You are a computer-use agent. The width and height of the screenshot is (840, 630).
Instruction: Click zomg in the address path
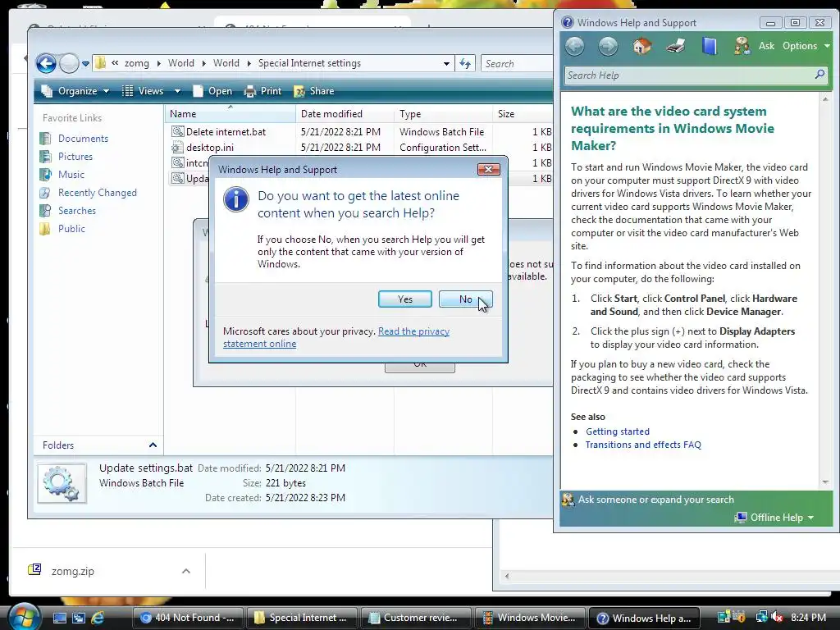tap(137, 63)
